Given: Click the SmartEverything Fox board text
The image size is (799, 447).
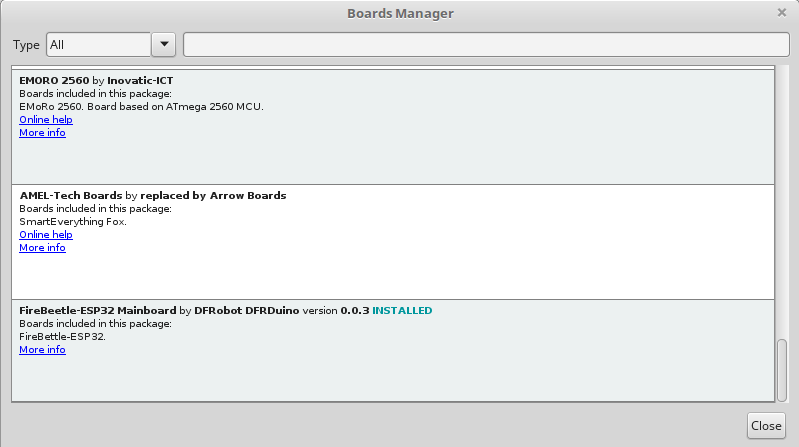Looking at the screenshot, I should tap(73, 222).
